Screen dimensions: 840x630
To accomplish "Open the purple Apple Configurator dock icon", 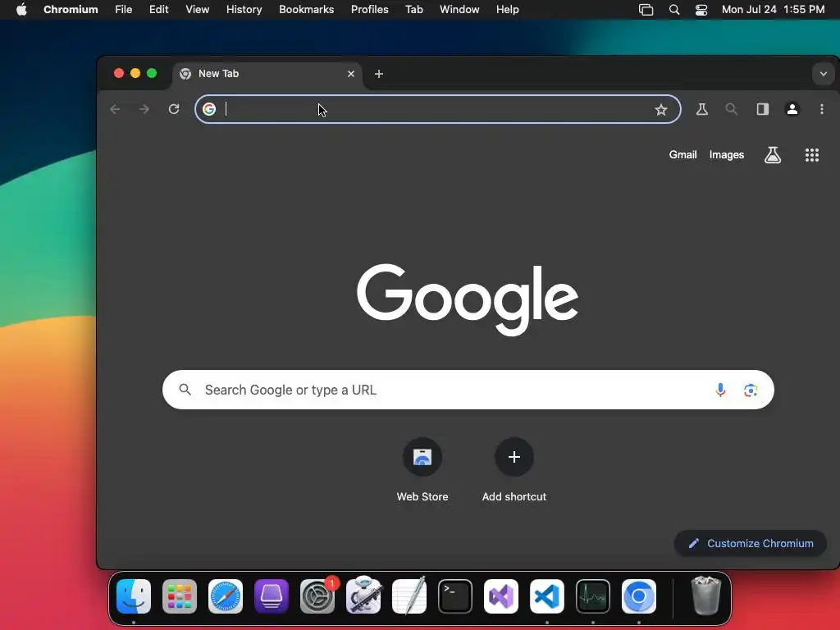I will click(272, 596).
